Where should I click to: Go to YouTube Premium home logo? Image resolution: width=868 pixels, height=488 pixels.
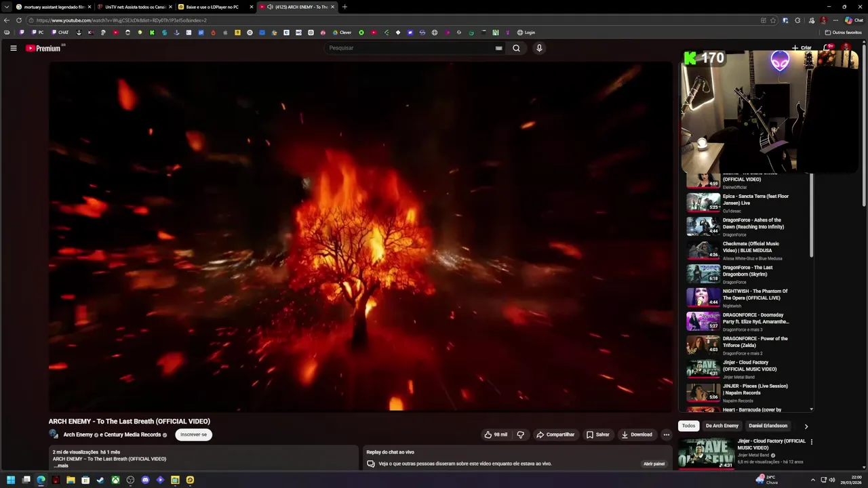point(45,48)
